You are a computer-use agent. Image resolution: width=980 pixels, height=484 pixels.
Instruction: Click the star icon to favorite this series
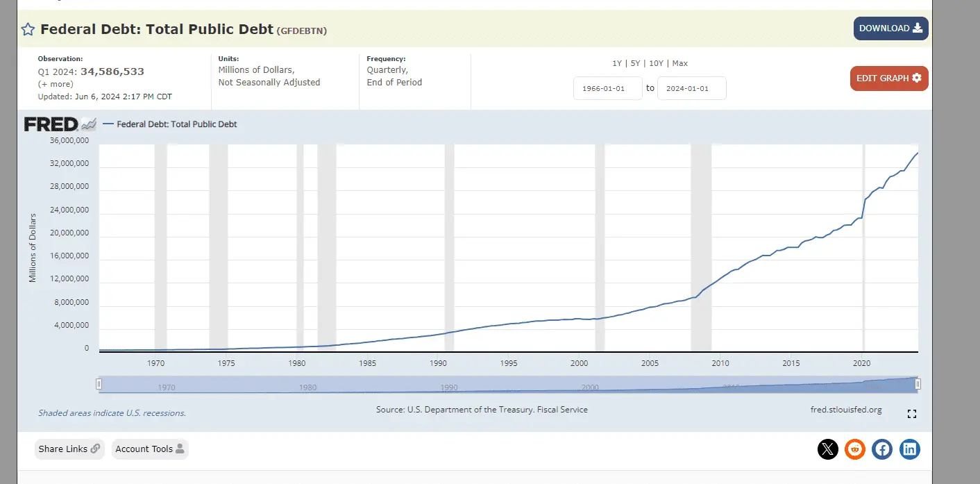click(x=28, y=29)
